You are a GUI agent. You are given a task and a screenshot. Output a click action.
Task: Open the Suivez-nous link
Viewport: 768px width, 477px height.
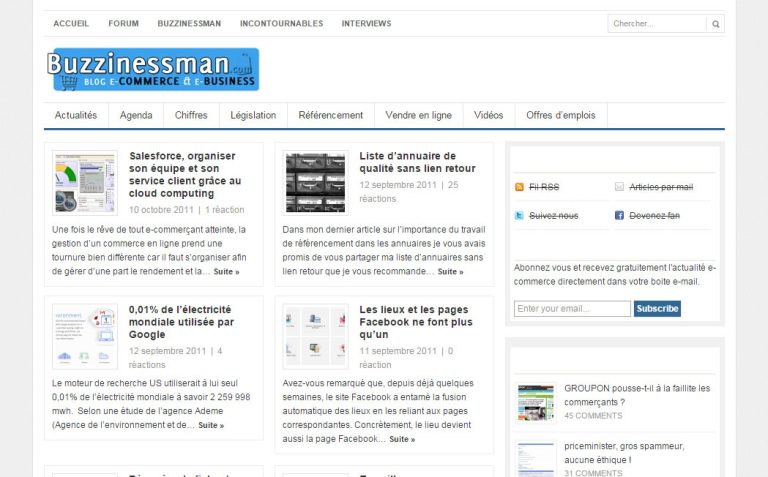553,215
